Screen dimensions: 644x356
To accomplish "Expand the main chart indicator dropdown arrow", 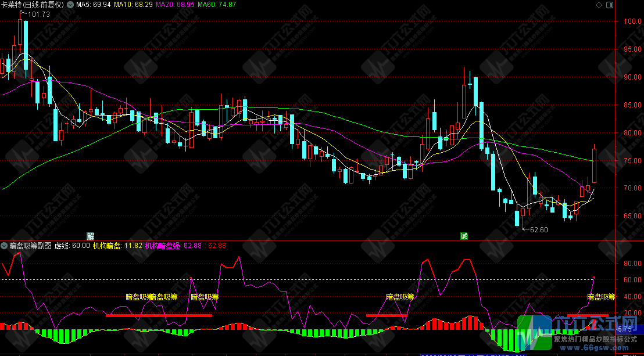I will [x=70, y=5].
